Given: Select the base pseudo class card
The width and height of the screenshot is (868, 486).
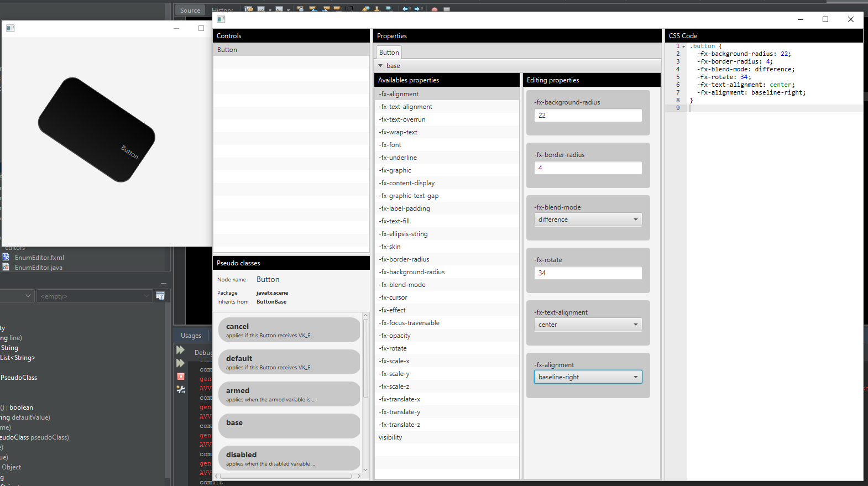Looking at the screenshot, I should pyautogui.click(x=289, y=426).
